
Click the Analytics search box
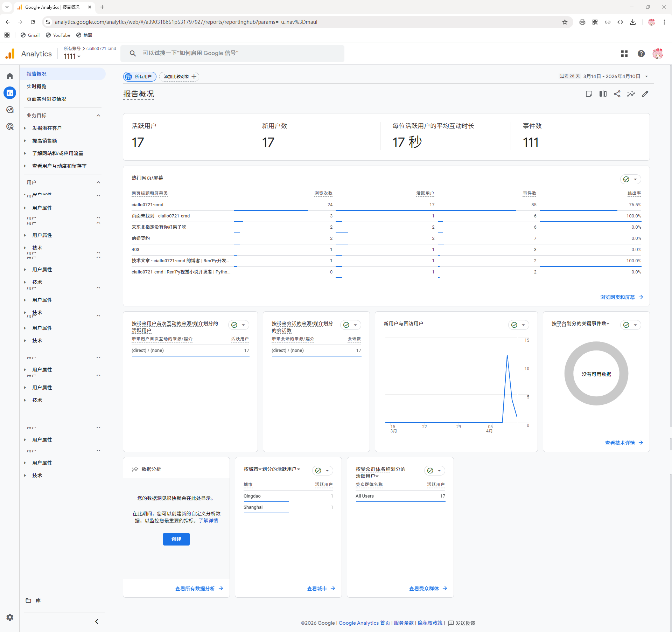point(232,53)
